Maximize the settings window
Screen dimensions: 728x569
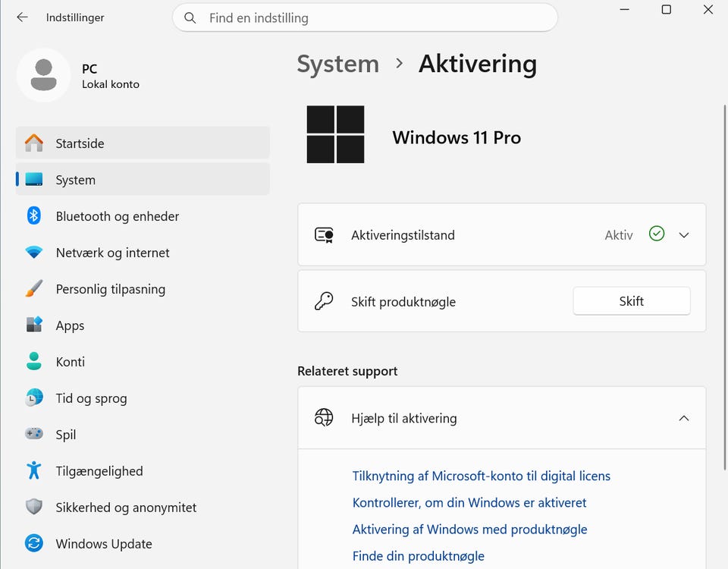point(667,9)
